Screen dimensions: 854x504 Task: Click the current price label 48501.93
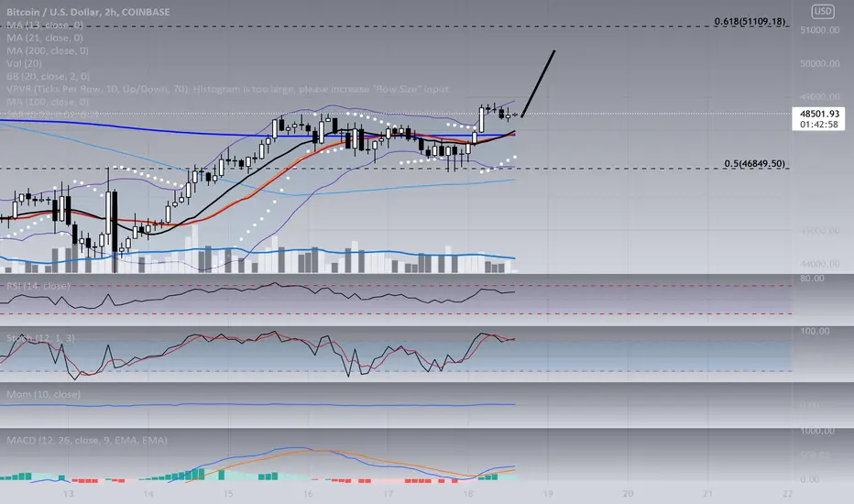tap(819, 114)
